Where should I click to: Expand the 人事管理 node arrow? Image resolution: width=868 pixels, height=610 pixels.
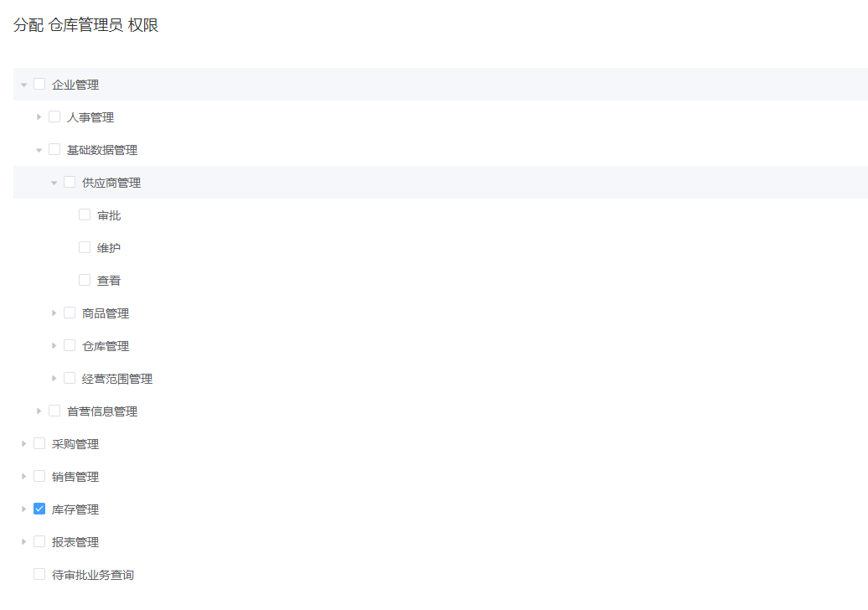coord(39,117)
